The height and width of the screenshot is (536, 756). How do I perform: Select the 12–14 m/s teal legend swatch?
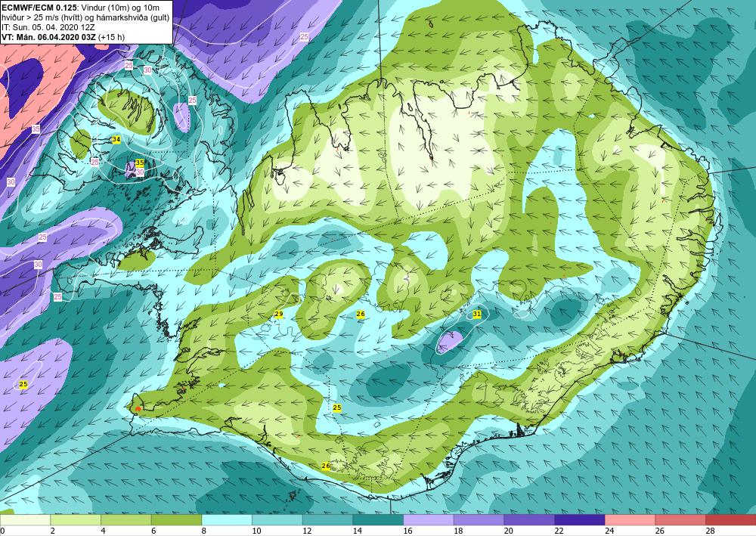pos(327,520)
